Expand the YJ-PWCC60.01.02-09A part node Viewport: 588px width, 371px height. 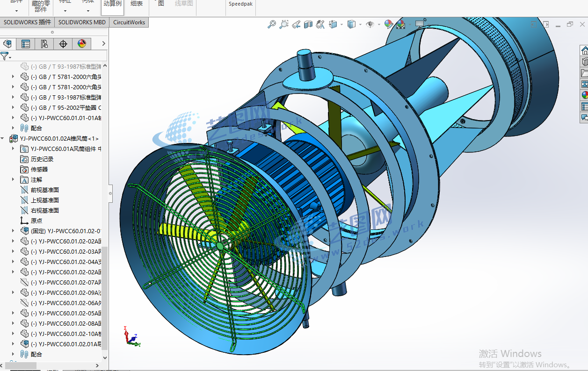click(14, 293)
